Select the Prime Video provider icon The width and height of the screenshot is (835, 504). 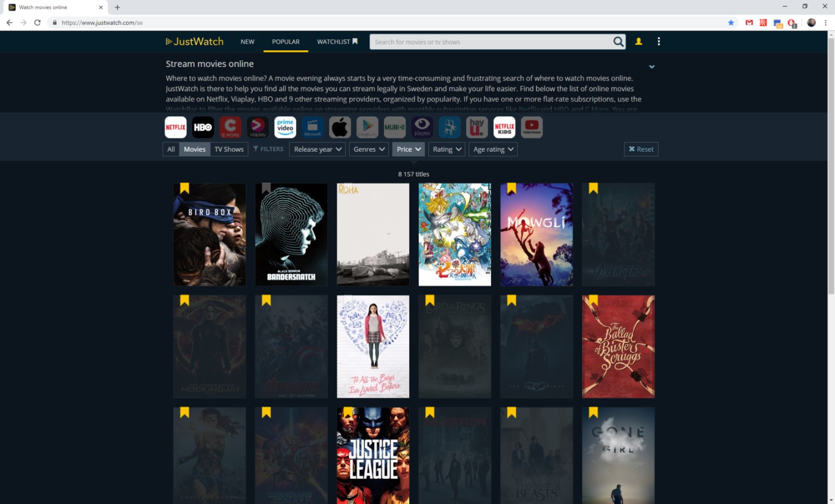285,127
